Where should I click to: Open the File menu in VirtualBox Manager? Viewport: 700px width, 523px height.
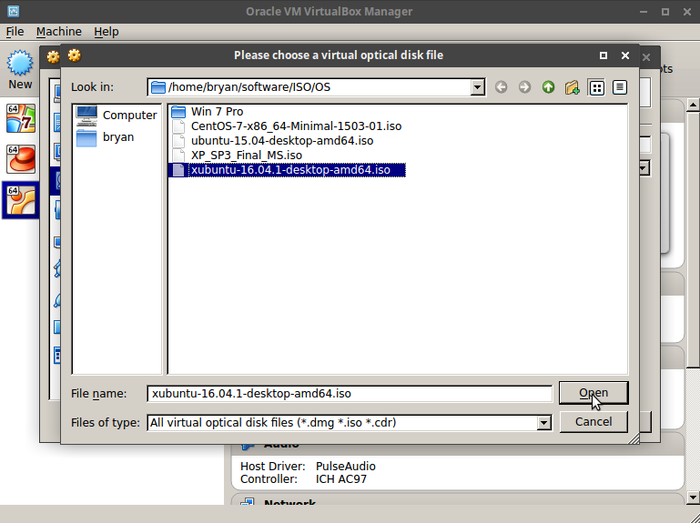click(15, 32)
